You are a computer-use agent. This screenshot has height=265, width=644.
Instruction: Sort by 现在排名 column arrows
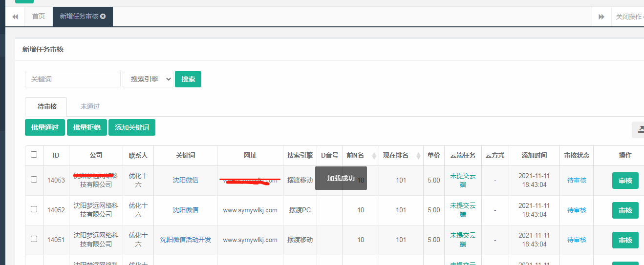(x=418, y=156)
